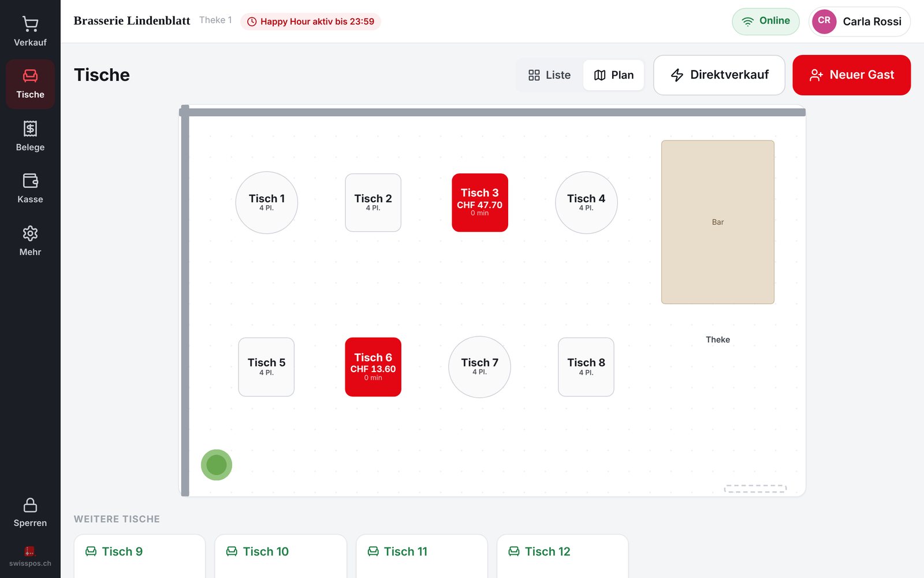Screen dimensions: 924x578
Task: Open Kasse wallet icon
Action: click(x=30, y=180)
